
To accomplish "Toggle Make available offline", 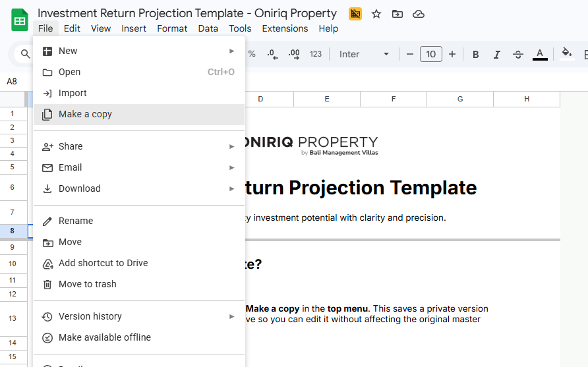I will [x=139, y=337].
